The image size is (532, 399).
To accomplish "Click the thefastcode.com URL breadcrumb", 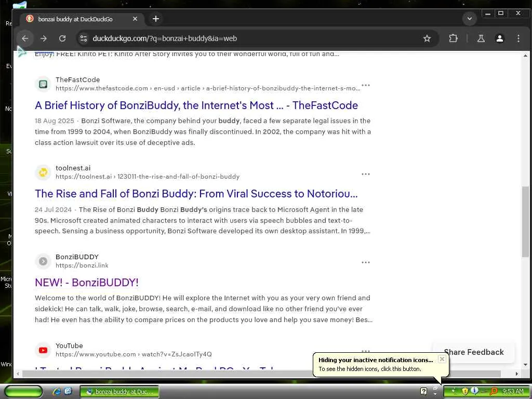I will click(x=208, y=88).
